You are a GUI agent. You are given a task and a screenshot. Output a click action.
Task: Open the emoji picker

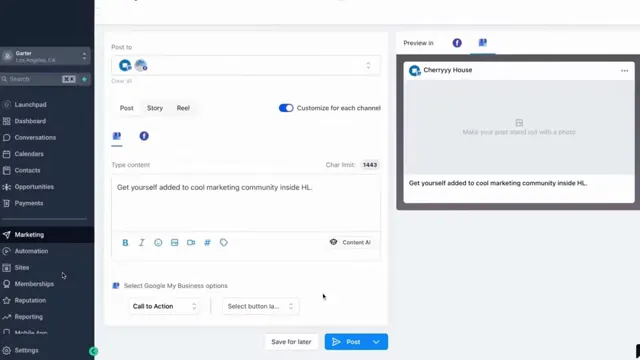158,242
